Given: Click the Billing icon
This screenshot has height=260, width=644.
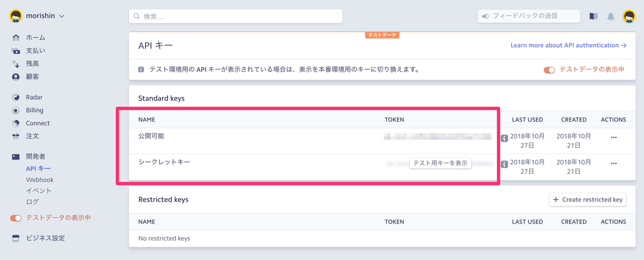Looking at the screenshot, I should [16, 110].
